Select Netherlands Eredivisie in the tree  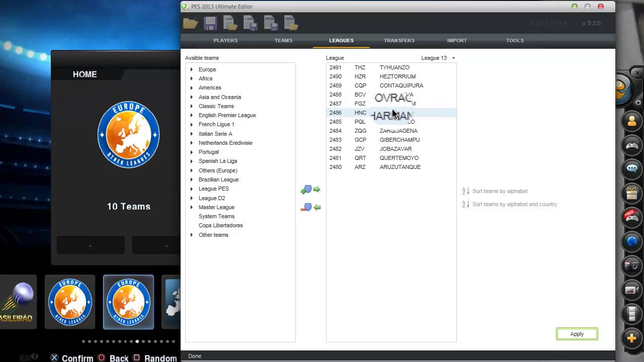pos(225,143)
